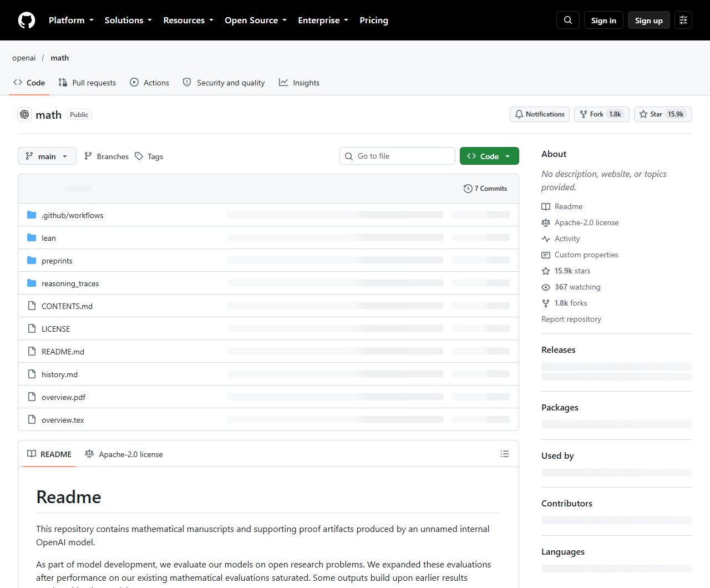710x588 pixels.
Task: Expand the Resources menu
Action: [188, 20]
